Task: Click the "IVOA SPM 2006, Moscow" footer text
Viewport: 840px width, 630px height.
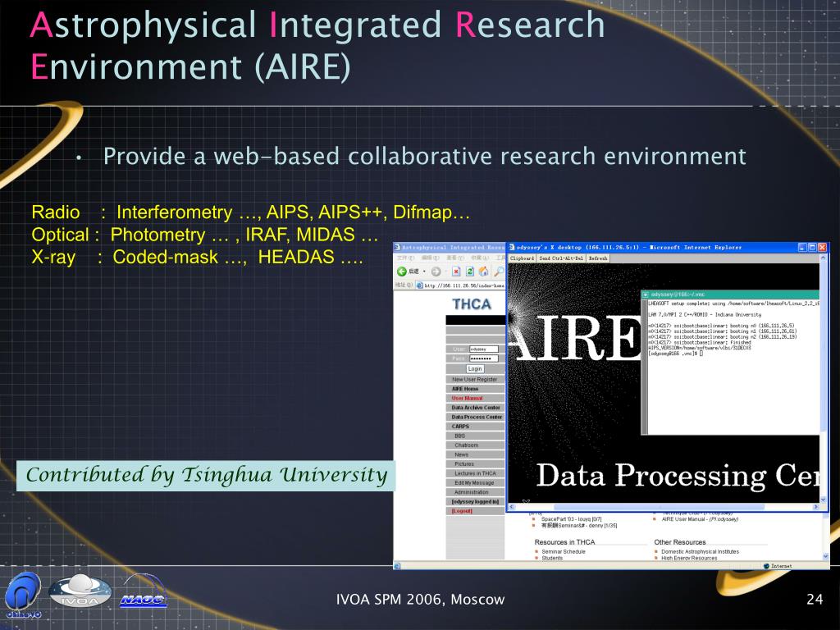Action: point(420,599)
